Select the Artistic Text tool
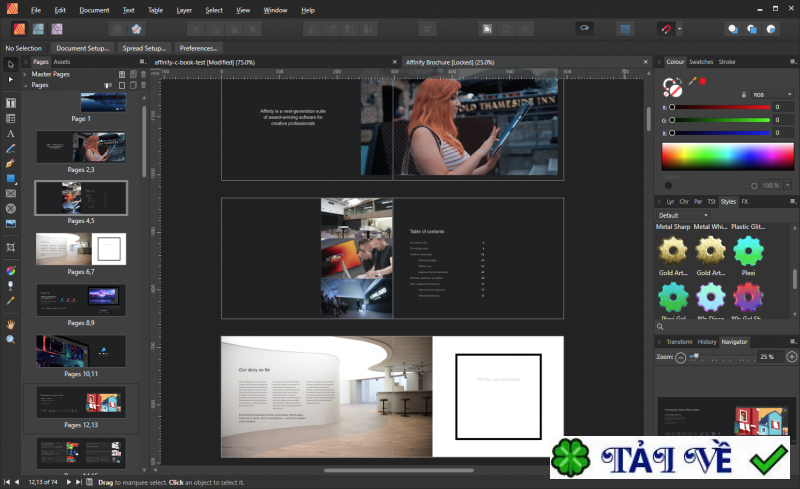The height and width of the screenshot is (489, 800). (11, 133)
